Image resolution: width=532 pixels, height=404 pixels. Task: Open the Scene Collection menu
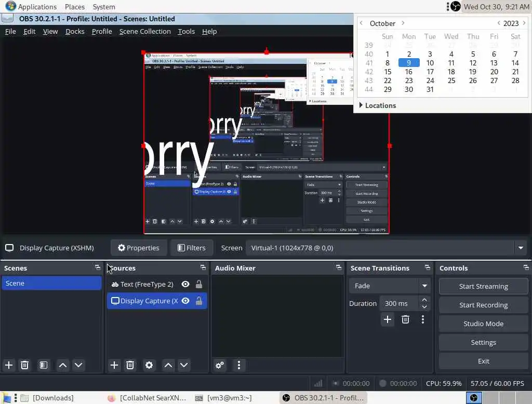click(x=145, y=32)
